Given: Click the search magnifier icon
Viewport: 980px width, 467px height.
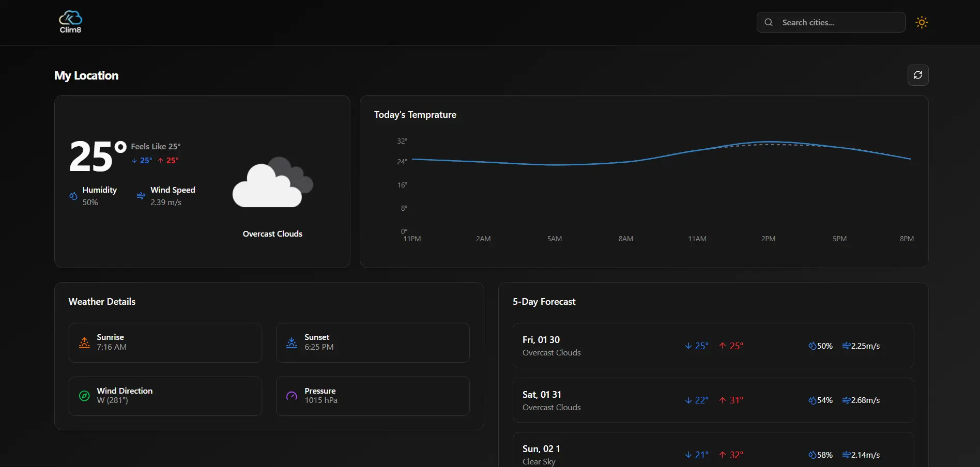Looking at the screenshot, I should pos(769,23).
